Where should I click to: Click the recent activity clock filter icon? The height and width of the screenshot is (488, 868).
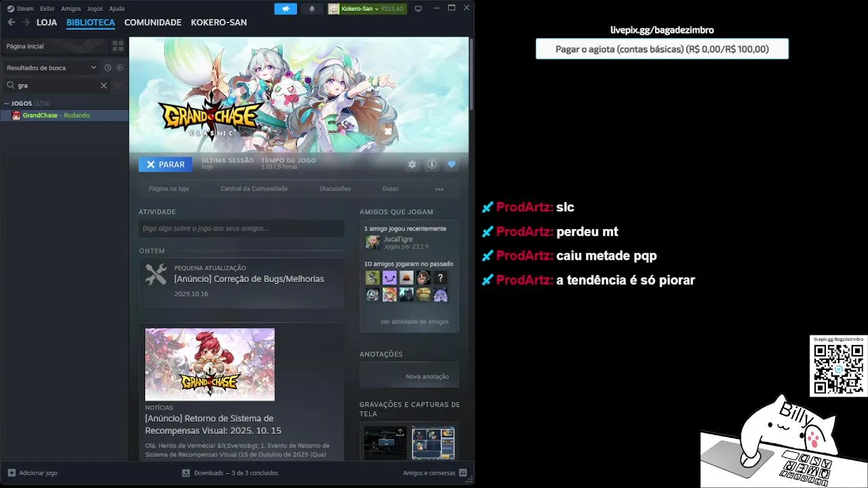pos(108,68)
